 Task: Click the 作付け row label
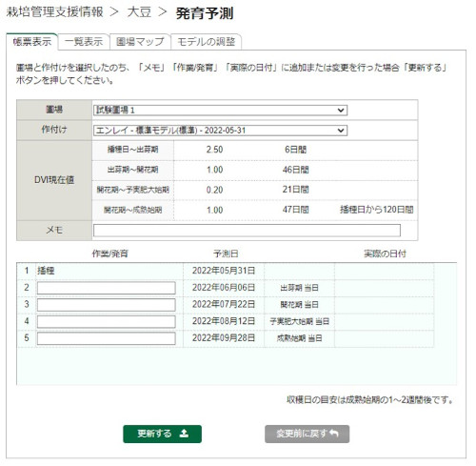pos(54,130)
